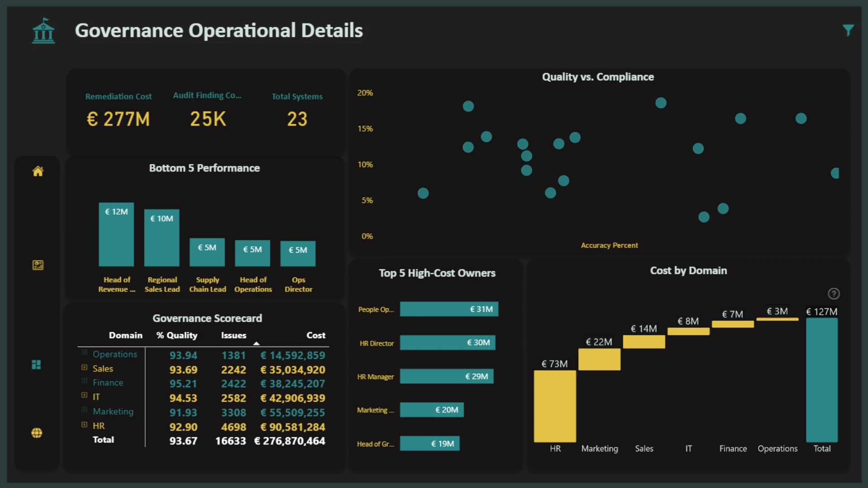Image resolution: width=868 pixels, height=488 pixels.
Task: Expand the Sales domain row
Action: (84, 367)
